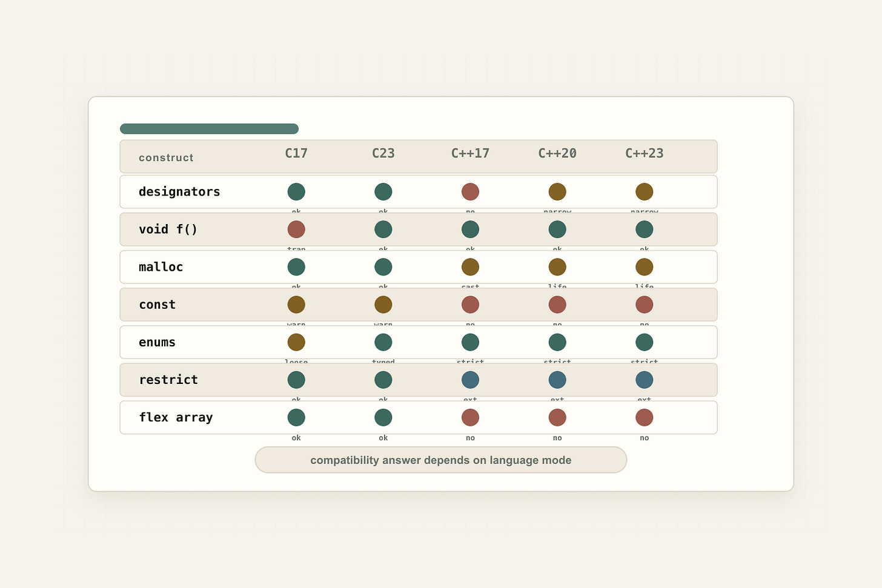Select the C++23 column header
The width and height of the screenshot is (882, 588).
click(x=645, y=153)
